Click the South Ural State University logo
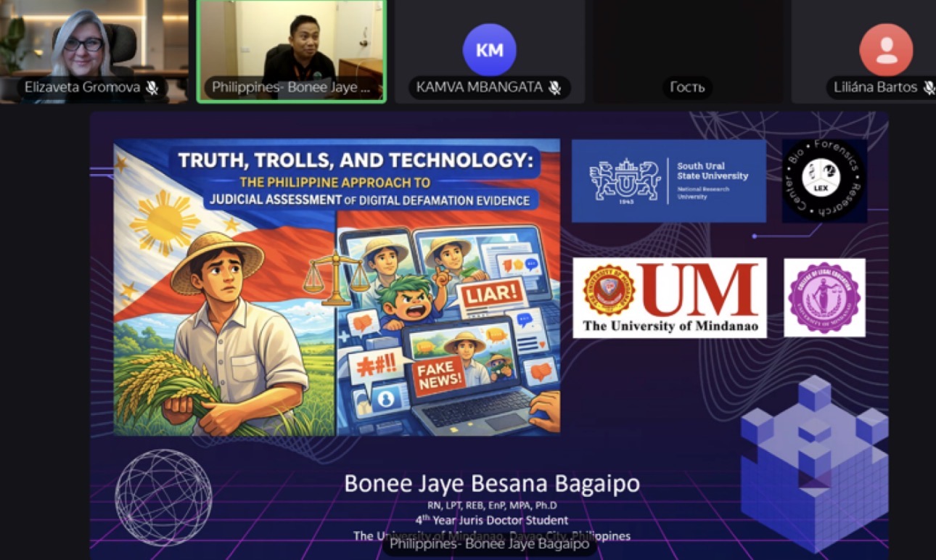 pyautogui.click(x=668, y=181)
